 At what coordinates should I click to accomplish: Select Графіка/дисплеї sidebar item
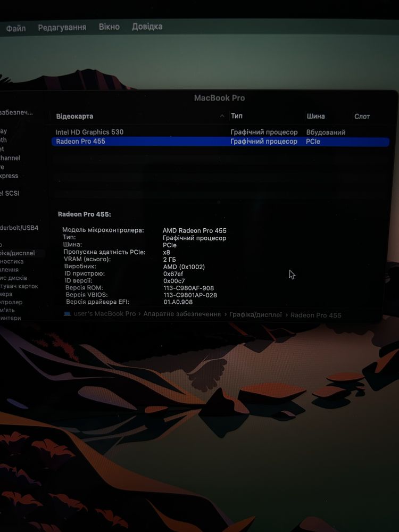click(x=18, y=253)
